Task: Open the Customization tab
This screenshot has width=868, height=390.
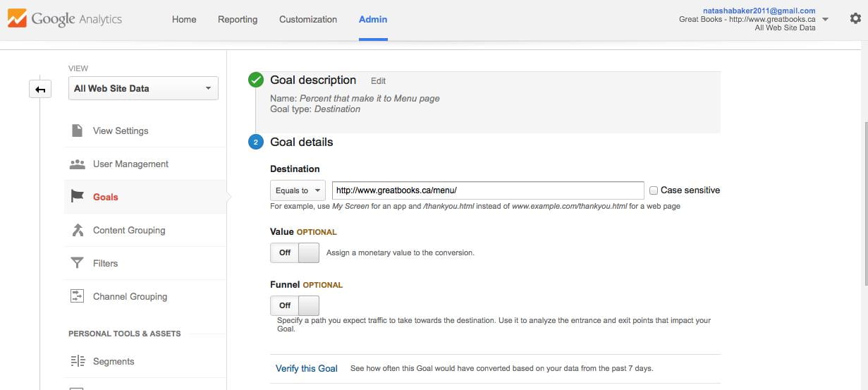Action: pyautogui.click(x=308, y=19)
